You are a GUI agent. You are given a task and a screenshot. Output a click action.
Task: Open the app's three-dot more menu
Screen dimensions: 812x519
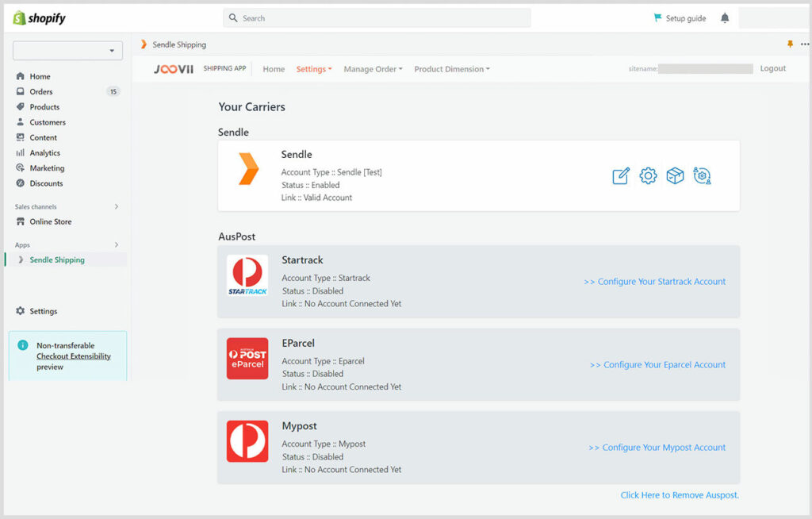(x=805, y=44)
